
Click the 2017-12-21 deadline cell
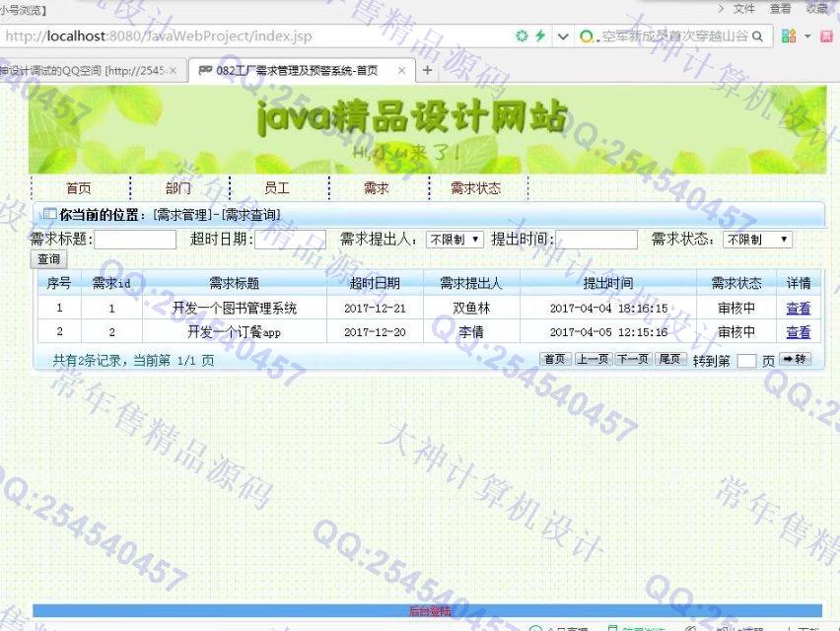(375, 308)
